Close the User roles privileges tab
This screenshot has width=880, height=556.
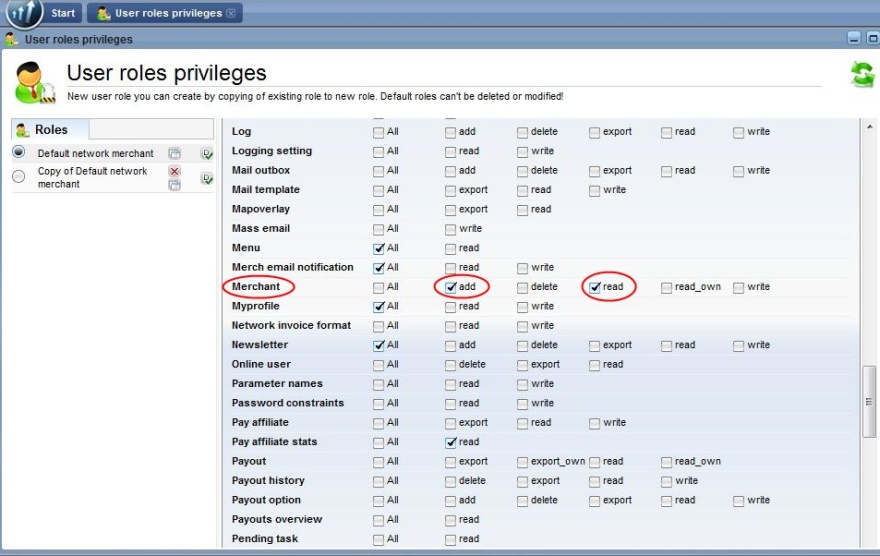(x=231, y=13)
